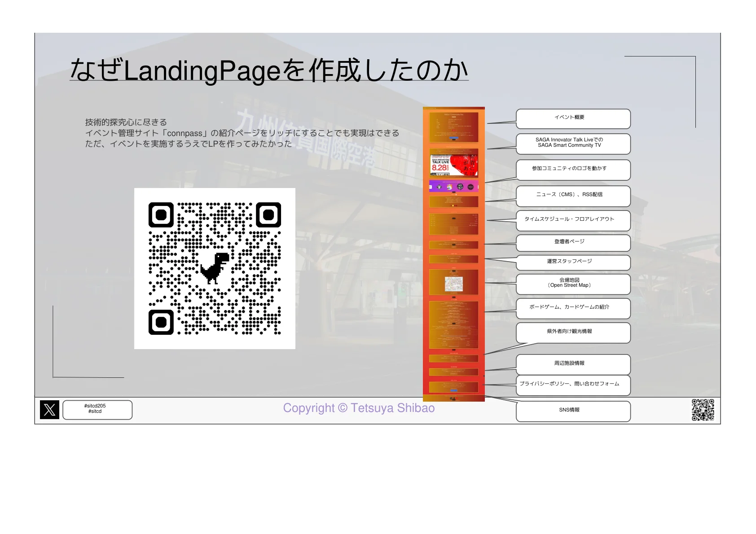
Task: Click the SNS情報 callout box
Action: (573, 411)
